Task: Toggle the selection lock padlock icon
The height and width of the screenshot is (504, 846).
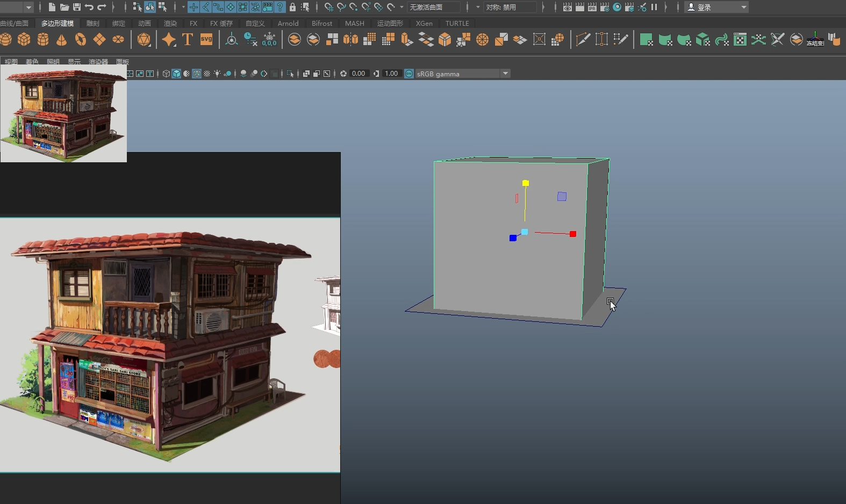Action: click(x=292, y=7)
